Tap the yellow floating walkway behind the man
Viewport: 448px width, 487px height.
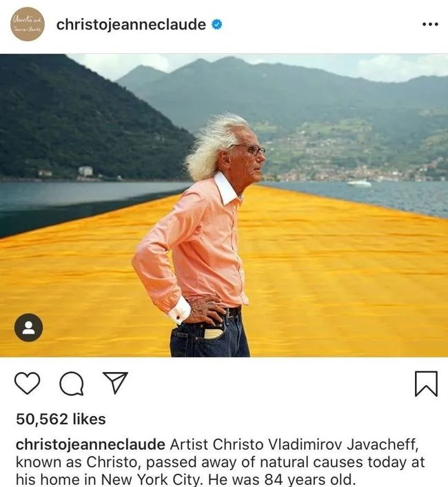click(342, 273)
